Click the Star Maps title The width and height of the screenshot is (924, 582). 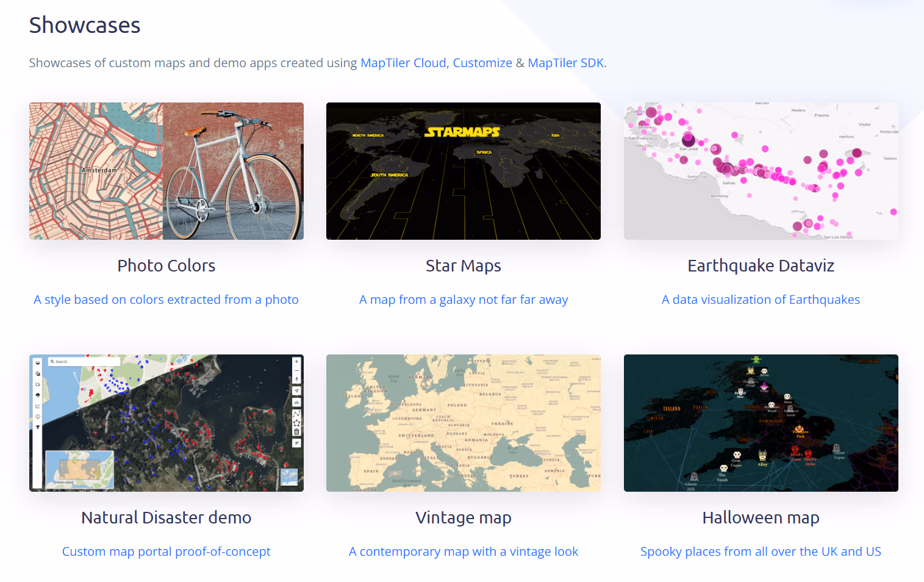[x=464, y=266]
